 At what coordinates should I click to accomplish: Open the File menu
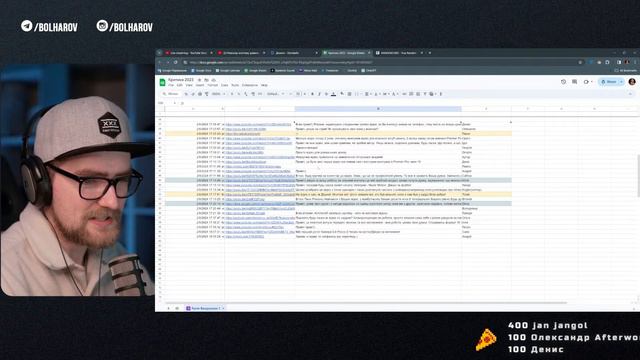point(171,85)
